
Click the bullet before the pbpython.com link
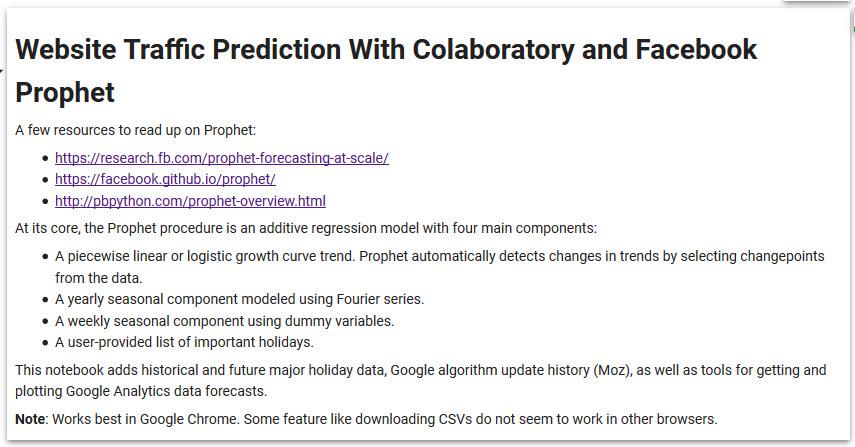[x=45, y=201]
